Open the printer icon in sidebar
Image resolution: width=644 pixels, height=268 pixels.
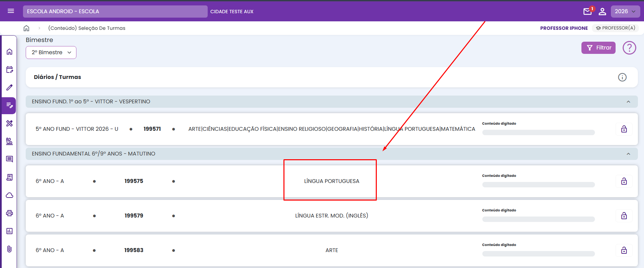point(9,213)
